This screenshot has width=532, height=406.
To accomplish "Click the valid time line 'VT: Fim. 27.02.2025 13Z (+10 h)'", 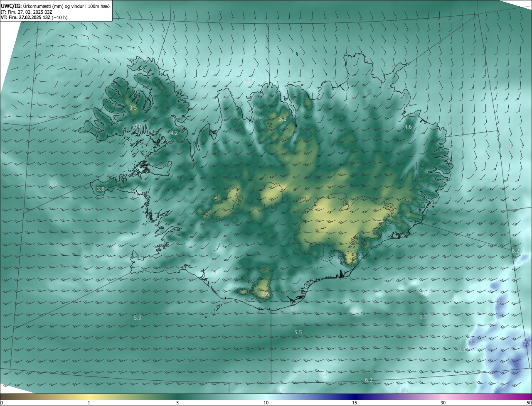I will point(34,17).
